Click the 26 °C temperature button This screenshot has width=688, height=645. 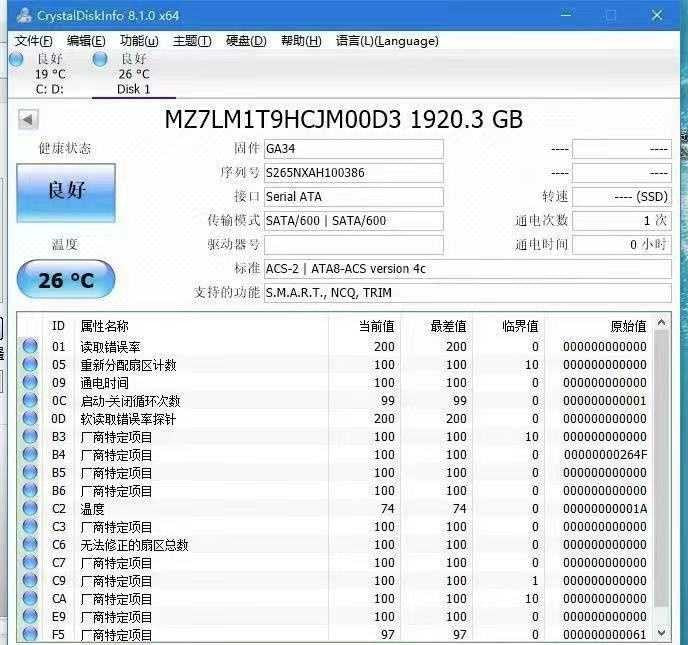coord(66,280)
